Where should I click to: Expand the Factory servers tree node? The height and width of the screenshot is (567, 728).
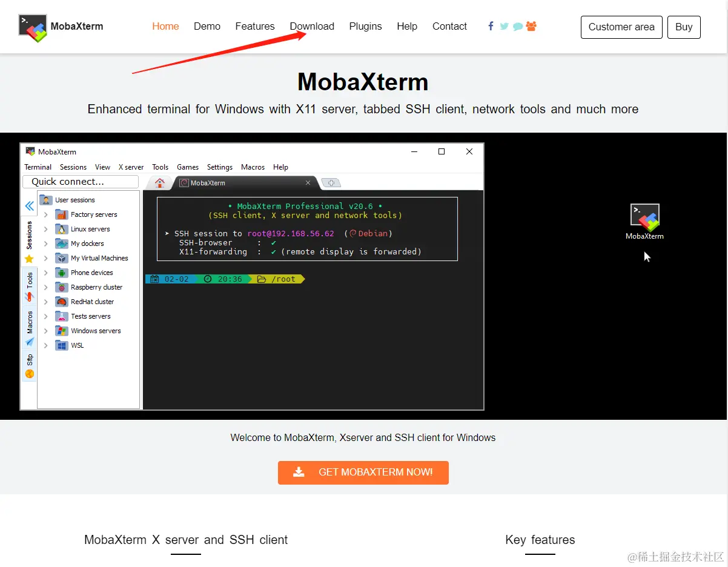pos(45,214)
